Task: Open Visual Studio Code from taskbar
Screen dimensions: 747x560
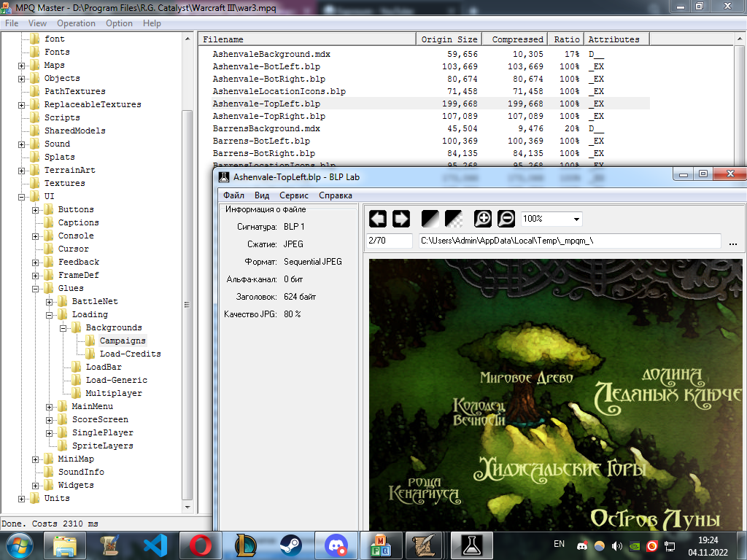Action: pos(155,545)
